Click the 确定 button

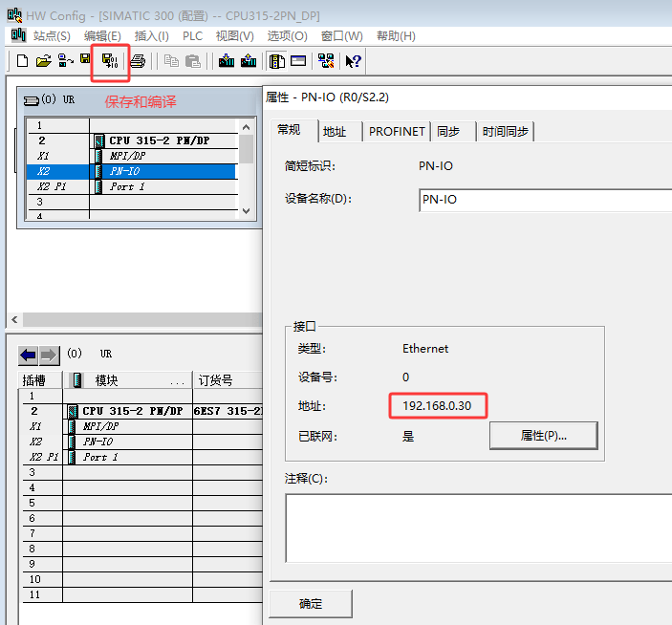[311, 604]
